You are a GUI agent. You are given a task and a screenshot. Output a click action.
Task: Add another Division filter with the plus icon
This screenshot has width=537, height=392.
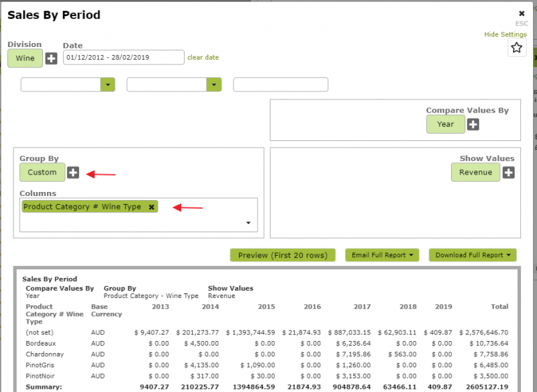click(50, 58)
